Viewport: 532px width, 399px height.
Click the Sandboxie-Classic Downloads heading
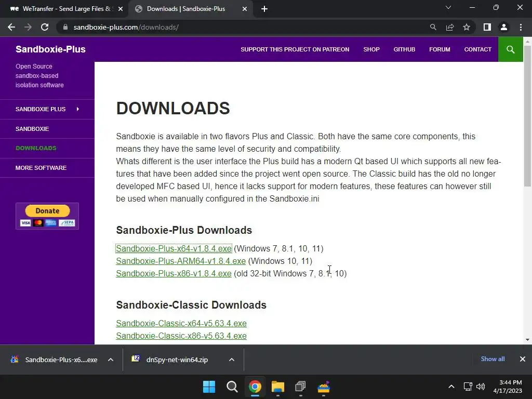click(x=191, y=305)
